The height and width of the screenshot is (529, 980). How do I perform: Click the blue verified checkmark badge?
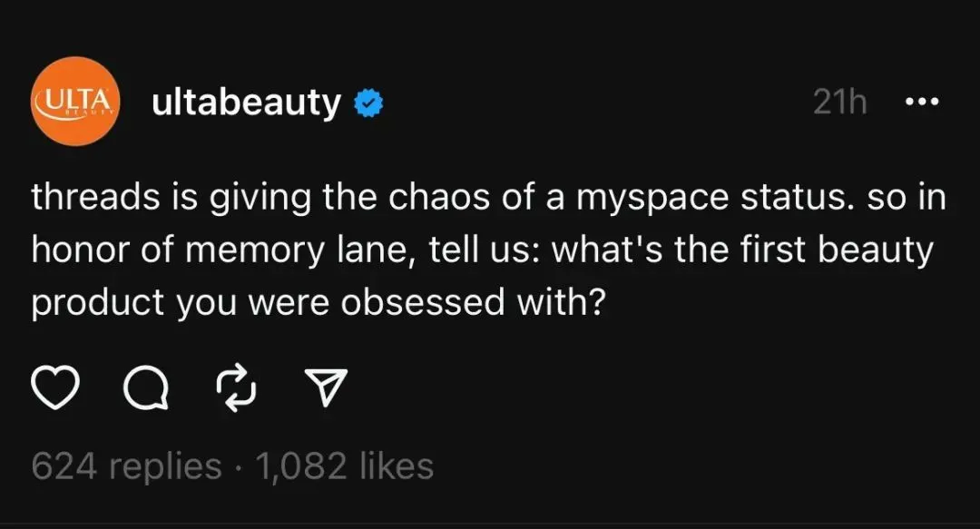[368, 103]
